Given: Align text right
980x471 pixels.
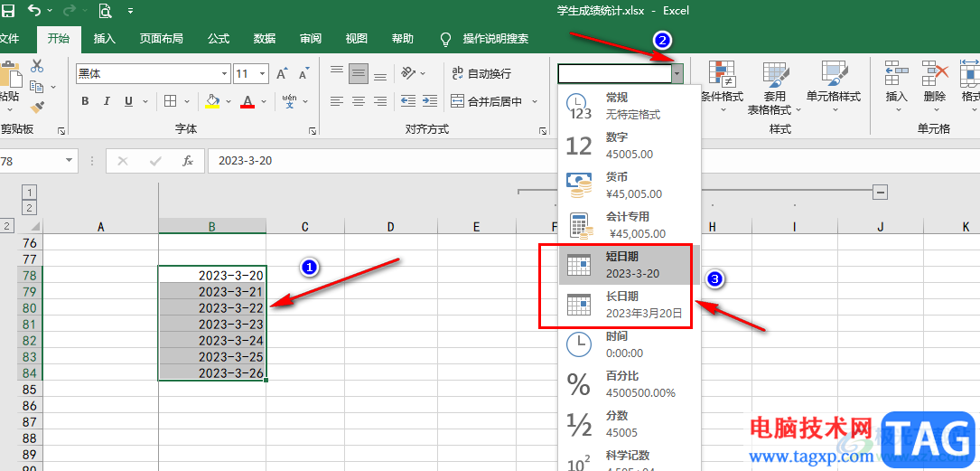Looking at the screenshot, I should (x=380, y=100).
